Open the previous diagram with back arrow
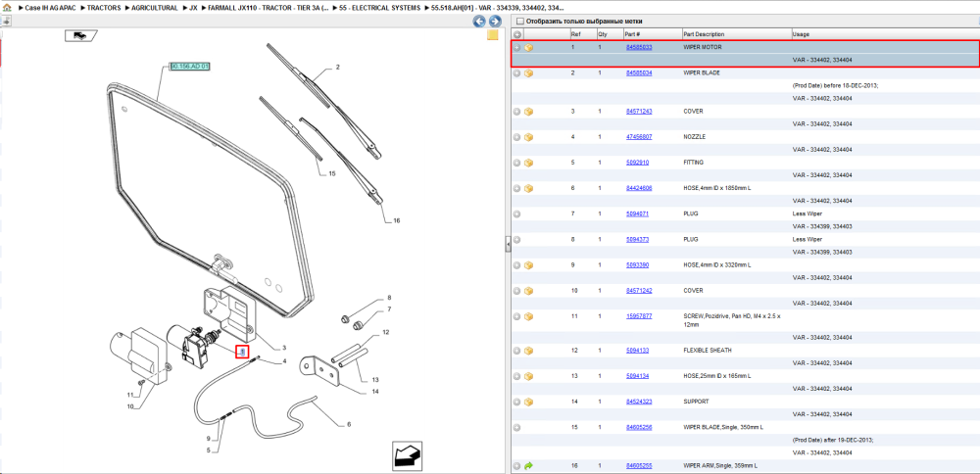 pyautogui.click(x=479, y=22)
